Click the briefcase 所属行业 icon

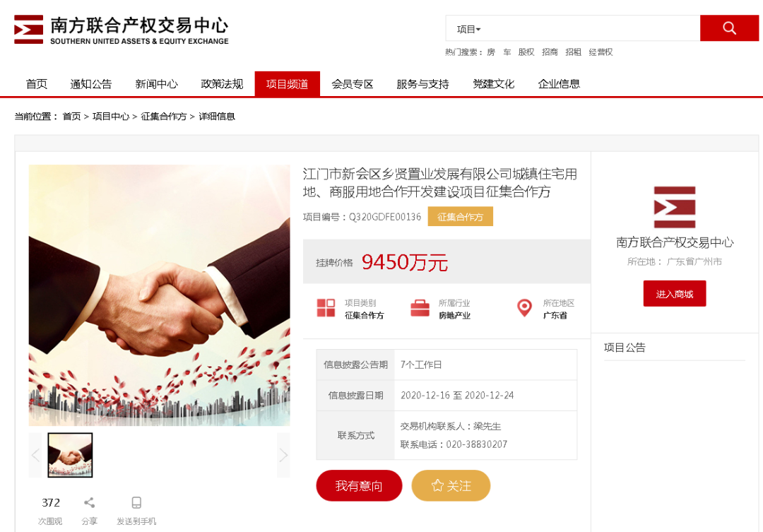(x=420, y=308)
